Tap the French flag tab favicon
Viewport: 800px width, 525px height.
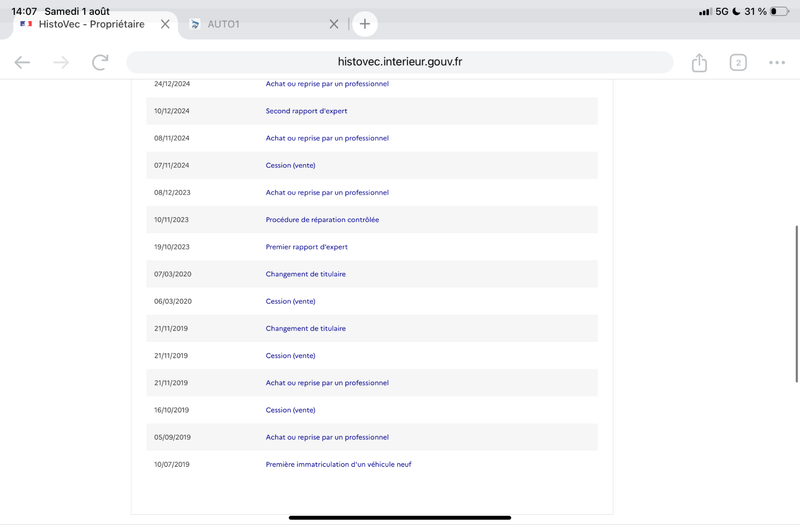(x=26, y=23)
